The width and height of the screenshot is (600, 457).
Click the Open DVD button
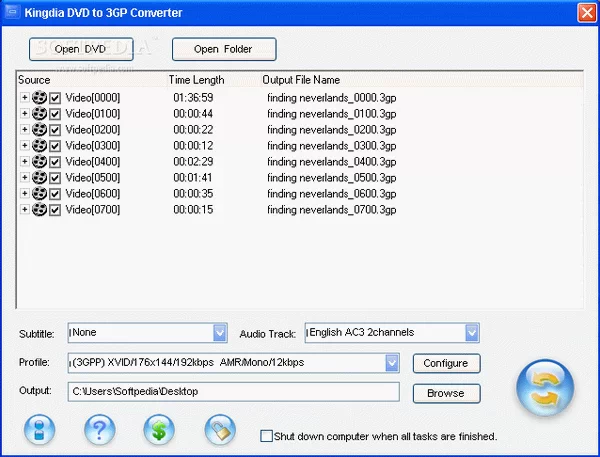coord(81,49)
